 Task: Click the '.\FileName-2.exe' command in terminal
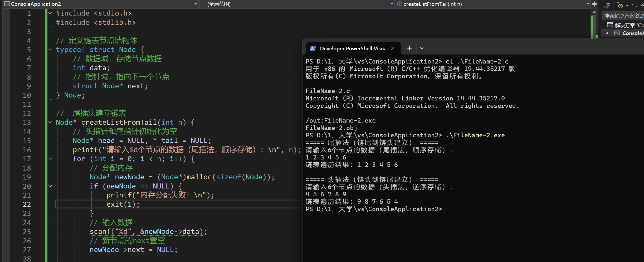point(475,135)
